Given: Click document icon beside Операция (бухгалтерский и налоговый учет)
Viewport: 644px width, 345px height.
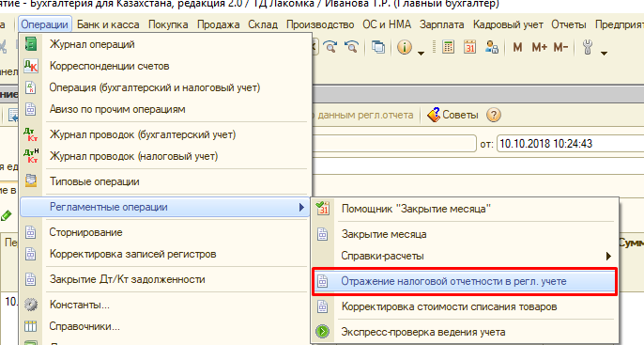Looking at the screenshot, I should 31,87.
